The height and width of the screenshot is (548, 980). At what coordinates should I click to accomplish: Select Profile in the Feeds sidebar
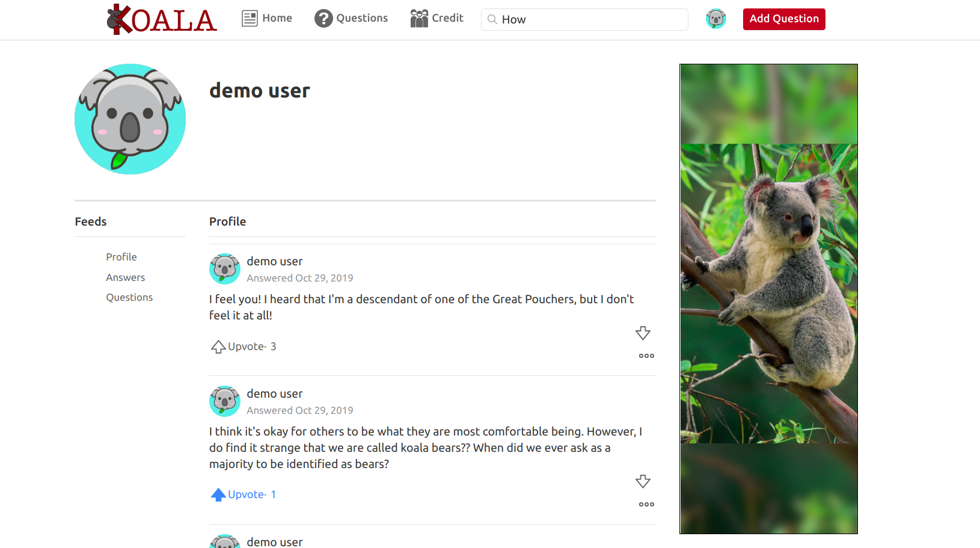click(121, 257)
